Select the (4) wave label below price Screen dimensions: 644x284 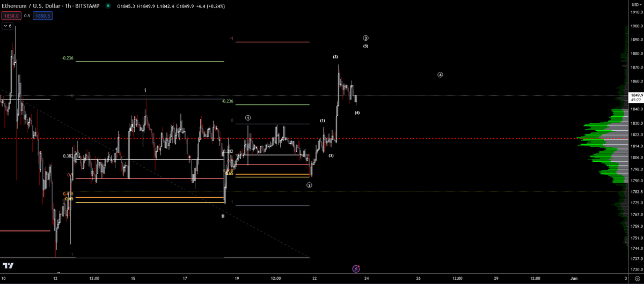coord(357,113)
